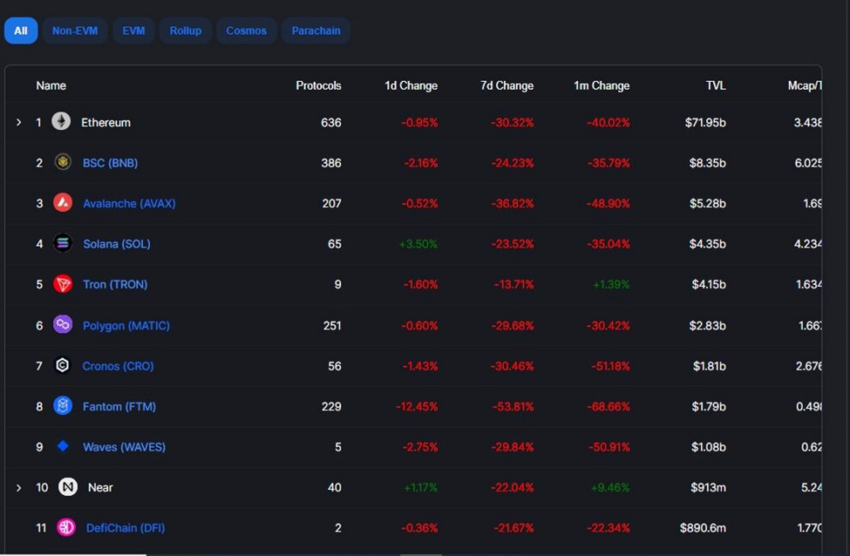850x556 pixels.
Task: Click the red Avalanche logo icon
Action: click(63, 203)
